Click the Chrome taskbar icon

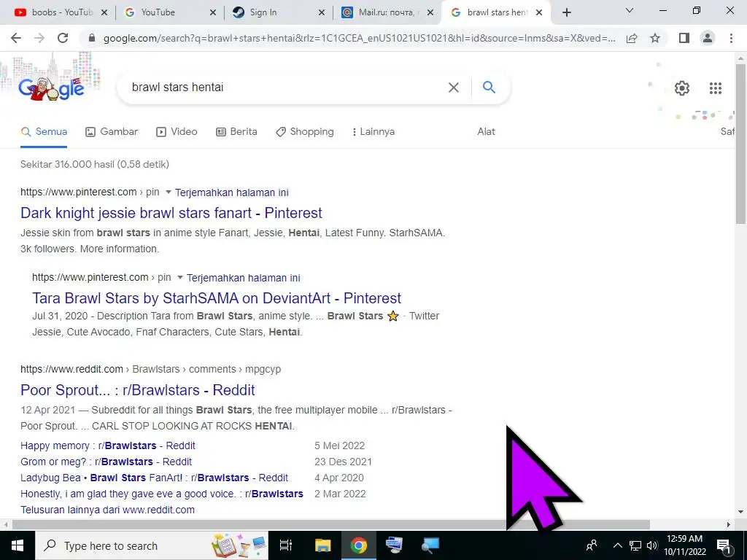(x=359, y=545)
